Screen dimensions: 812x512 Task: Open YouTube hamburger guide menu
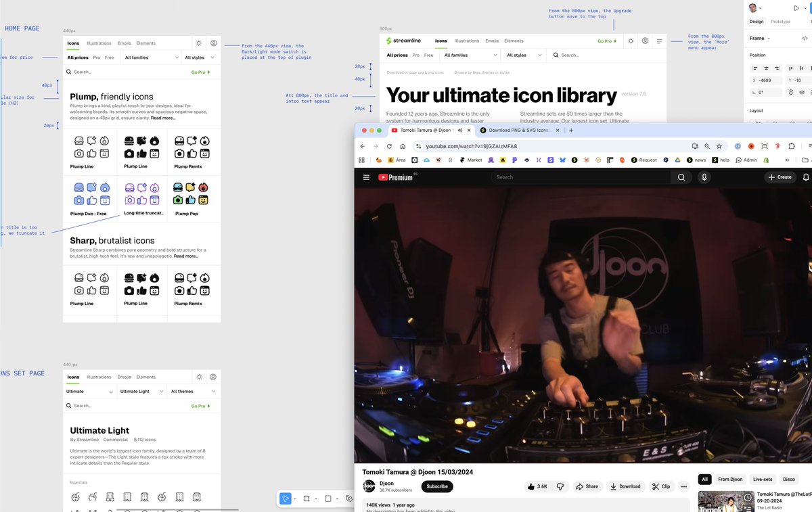pos(366,177)
